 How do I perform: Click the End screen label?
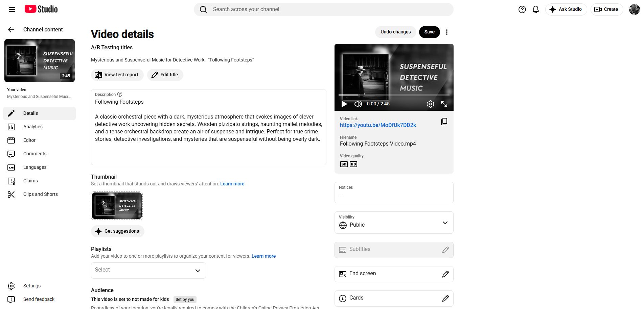pos(363,274)
